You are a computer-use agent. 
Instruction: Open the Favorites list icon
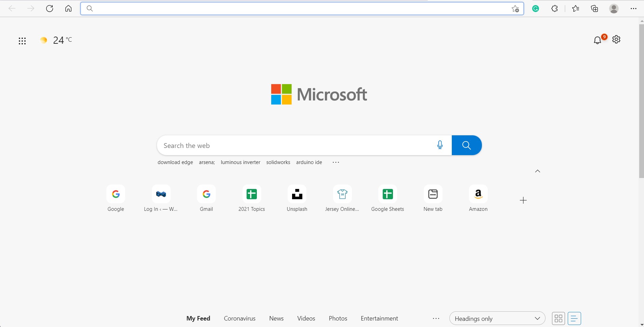click(576, 9)
